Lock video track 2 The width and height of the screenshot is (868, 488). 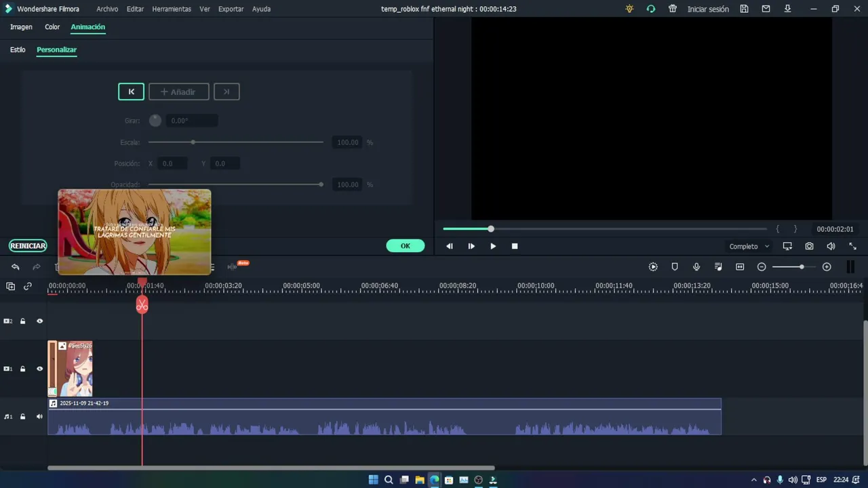(x=22, y=321)
